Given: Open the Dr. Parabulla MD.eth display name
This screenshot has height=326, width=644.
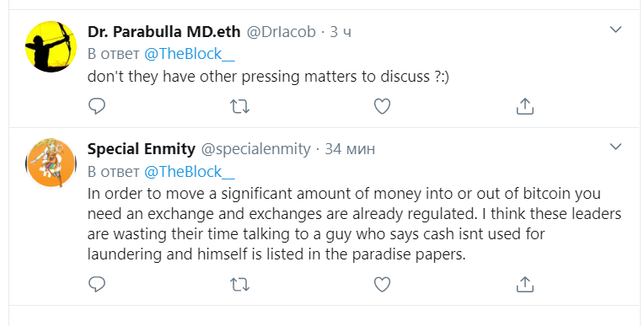Looking at the screenshot, I should coord(164,32).
